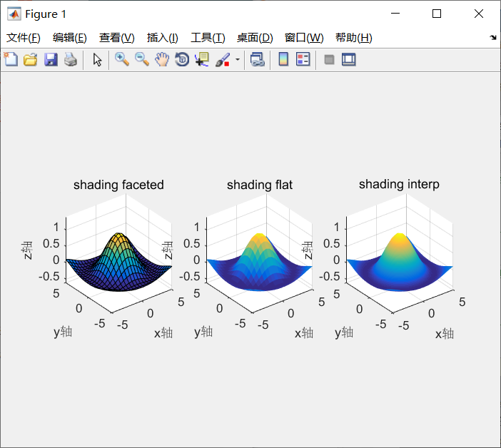Open the 查看(V) menu

coord(116,38)
